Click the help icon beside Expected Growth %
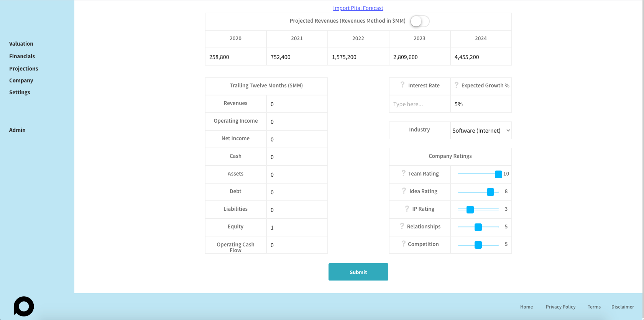The height and width of the screenshot is (320, 644). [456, 85]
